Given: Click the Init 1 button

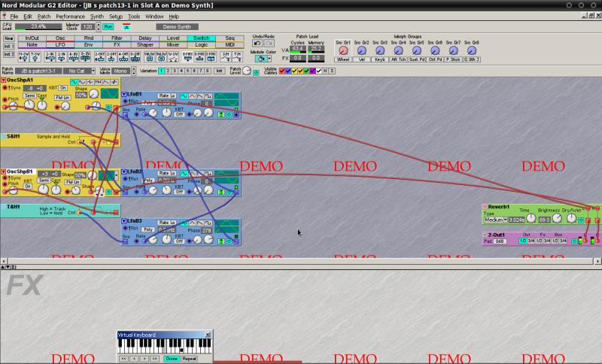Looking at the screenshot, I should coord(9,47).
